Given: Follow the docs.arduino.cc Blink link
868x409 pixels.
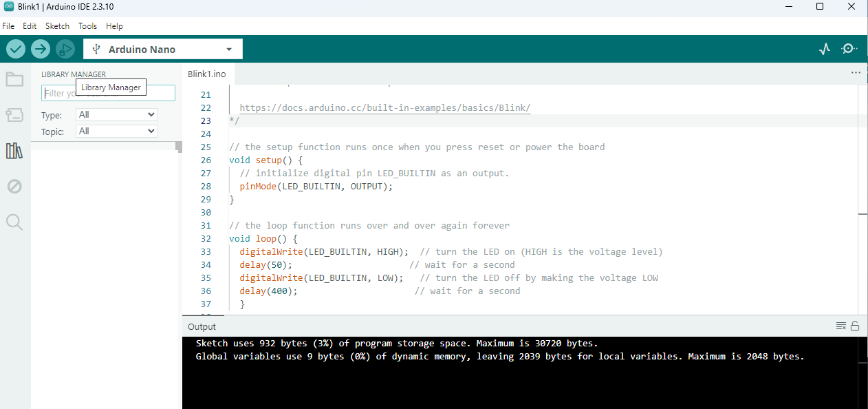Looking at the screenshot, I should [x=385, y=108].
